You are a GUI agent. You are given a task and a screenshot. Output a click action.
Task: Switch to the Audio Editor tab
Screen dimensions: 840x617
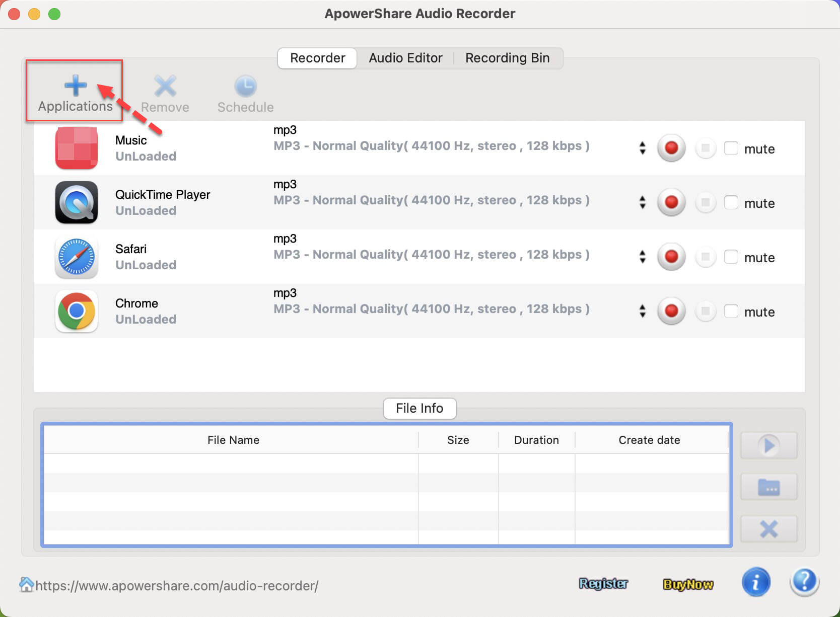tap(405, 58)
